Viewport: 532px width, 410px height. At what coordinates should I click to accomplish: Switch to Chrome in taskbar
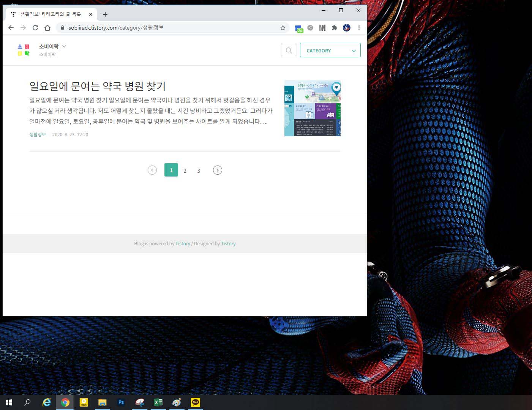tap(65, 402)
